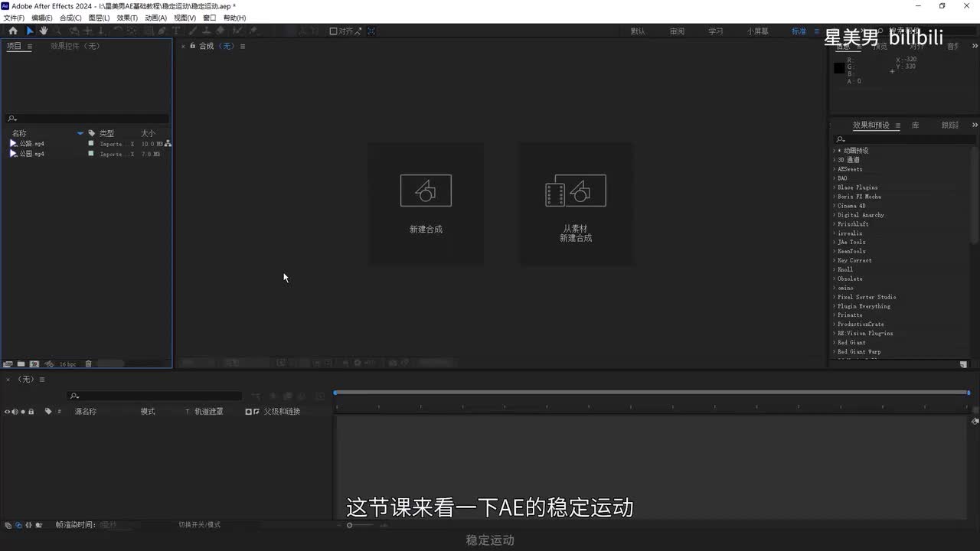Viewport: 980px width, 551px height.
Task: Select the Type (T) tool
Action: 176,31
